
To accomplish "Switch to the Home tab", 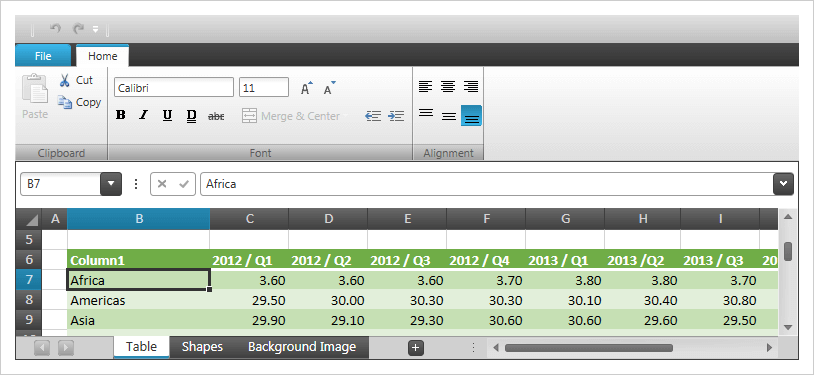I will coord(102,56).
